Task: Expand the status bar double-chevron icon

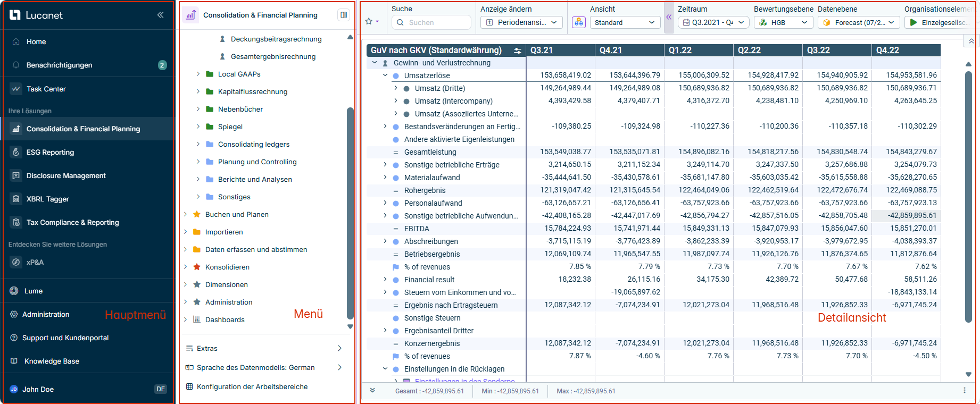Action: point(372,391)
